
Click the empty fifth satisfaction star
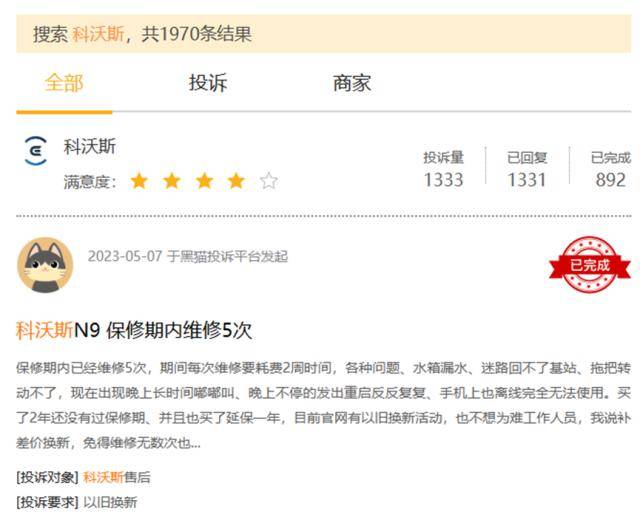pyautogui.click(x=269, y=181)
